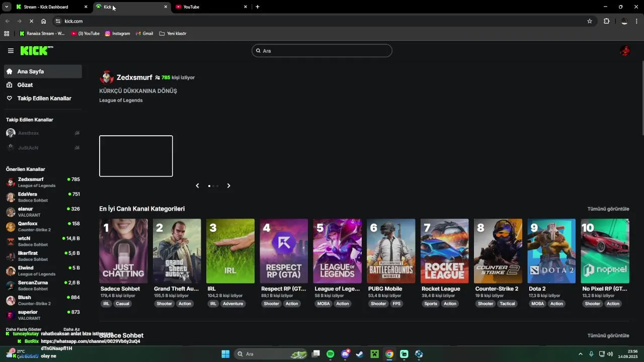The image size is (644, 362).
Task: Click the MOBA tag under Dota 2
Action: click(538, 304)
